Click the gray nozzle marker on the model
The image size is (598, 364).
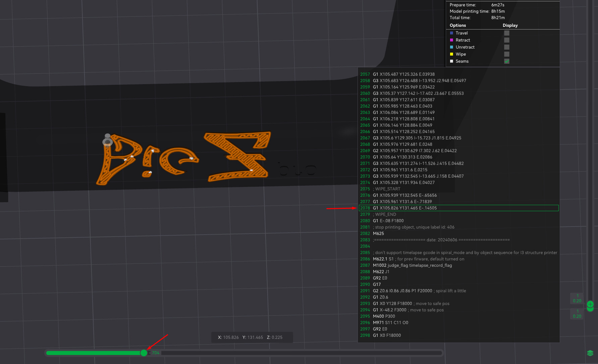[108, 140]
